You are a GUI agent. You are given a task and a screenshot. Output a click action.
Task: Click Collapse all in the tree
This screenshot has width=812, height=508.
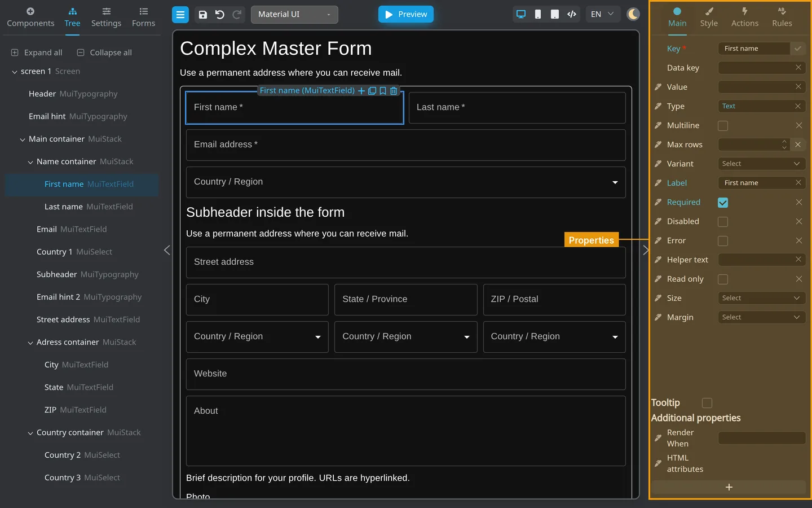click(104, 52)
